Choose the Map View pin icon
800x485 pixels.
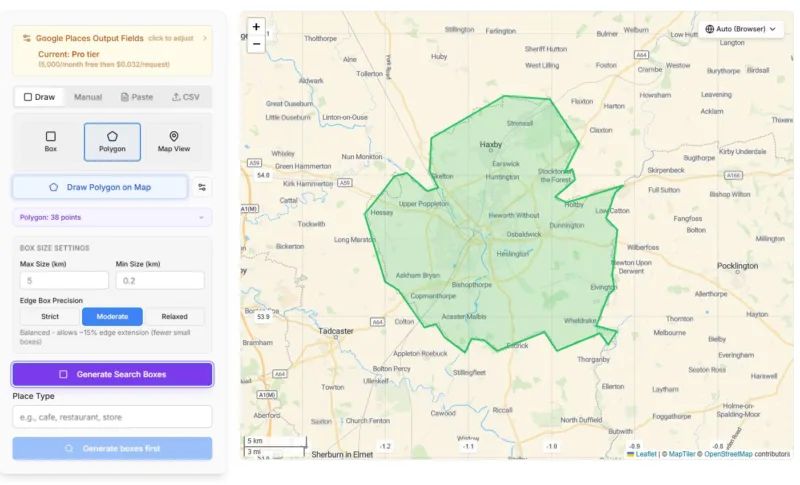click(174, 136)
